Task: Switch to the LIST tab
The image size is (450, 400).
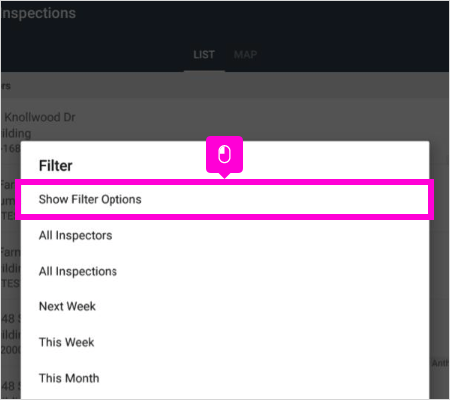Action: point(204,55)
